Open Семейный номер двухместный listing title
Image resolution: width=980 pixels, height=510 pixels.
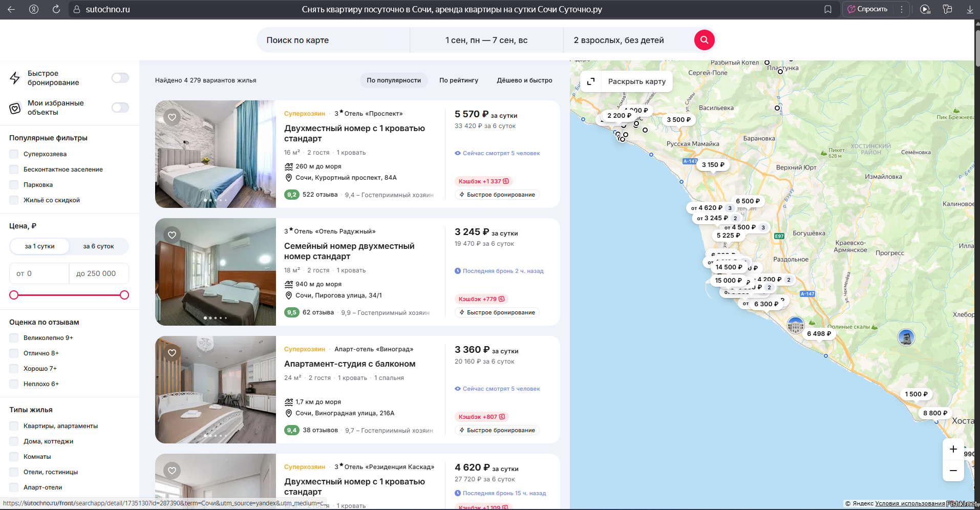(349, 251)
